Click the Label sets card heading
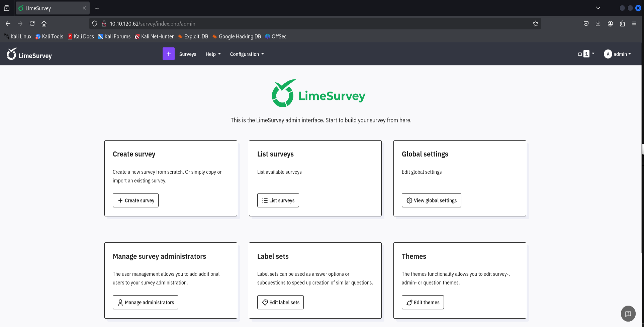 coord(273,256)
